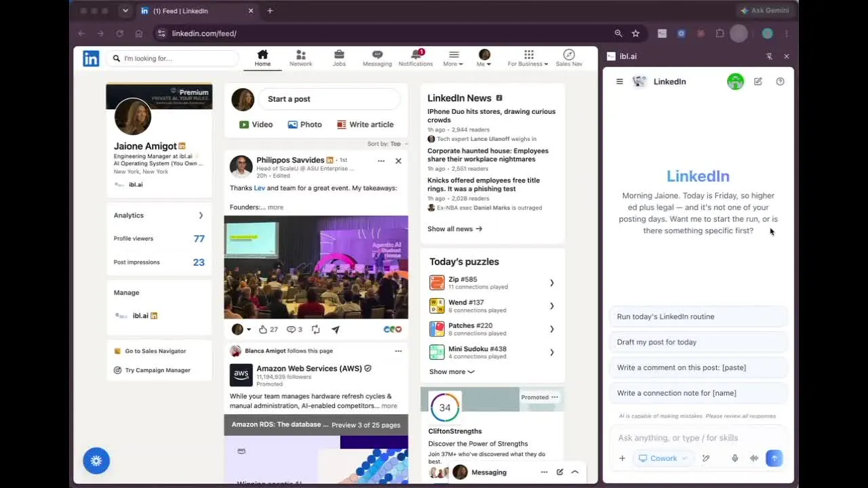Image resolution: width=868 pixels, height=488 pixels.
Task: Add a Video to post
Action: (x=256, y=125)
